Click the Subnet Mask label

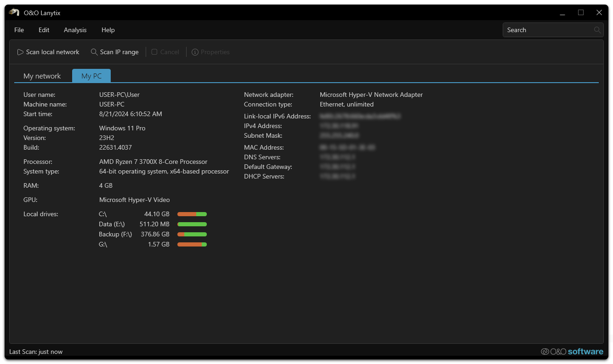click(263, 135)
